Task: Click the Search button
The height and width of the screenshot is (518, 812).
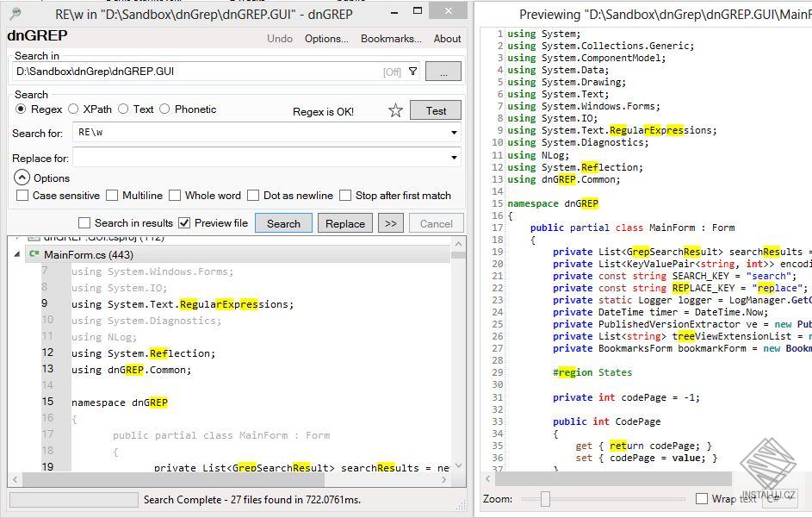Action: click(283, 223)
